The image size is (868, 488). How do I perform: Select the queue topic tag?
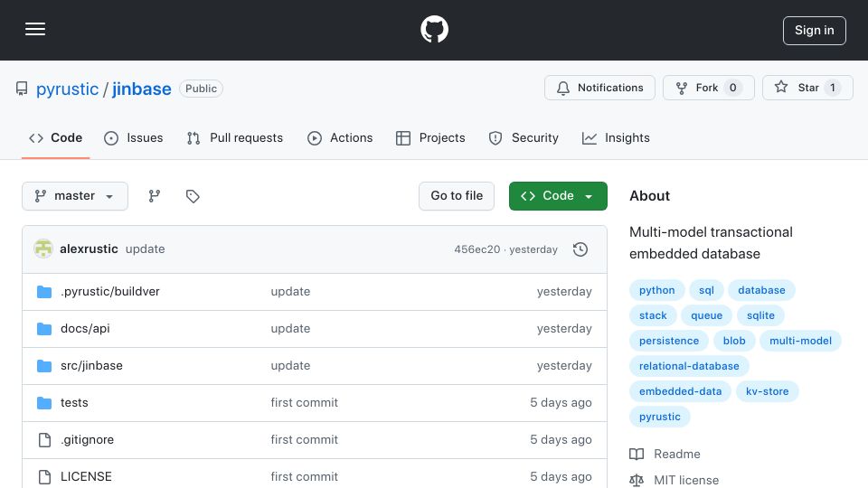coord(707,316)
